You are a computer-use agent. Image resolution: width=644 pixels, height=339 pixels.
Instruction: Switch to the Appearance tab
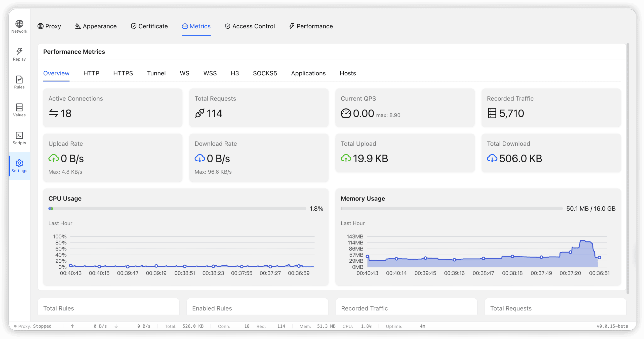96,26
